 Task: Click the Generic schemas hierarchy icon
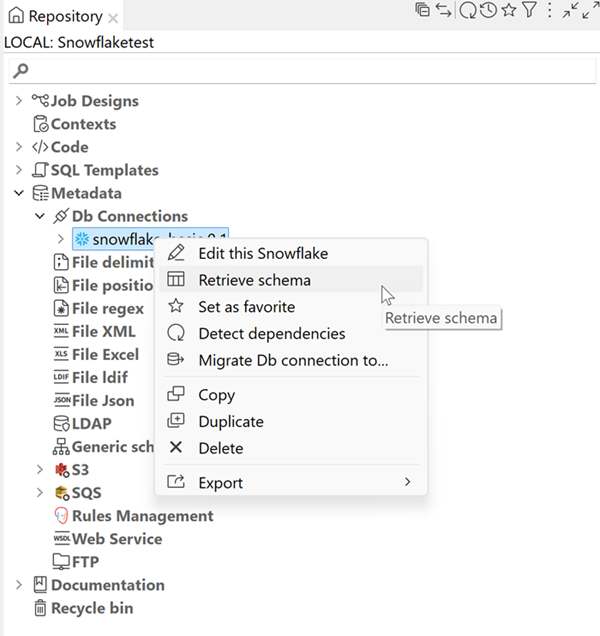pos(61,447)
